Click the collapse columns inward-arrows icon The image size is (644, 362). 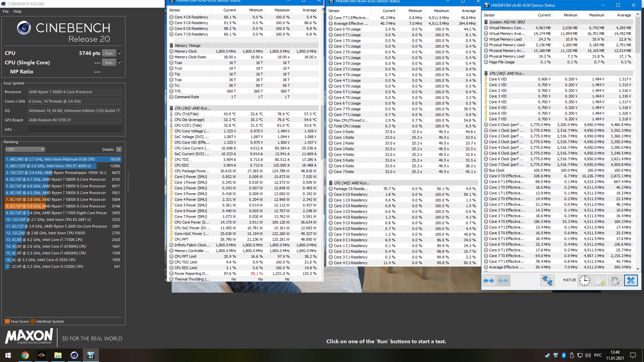[x=503, y=281]
